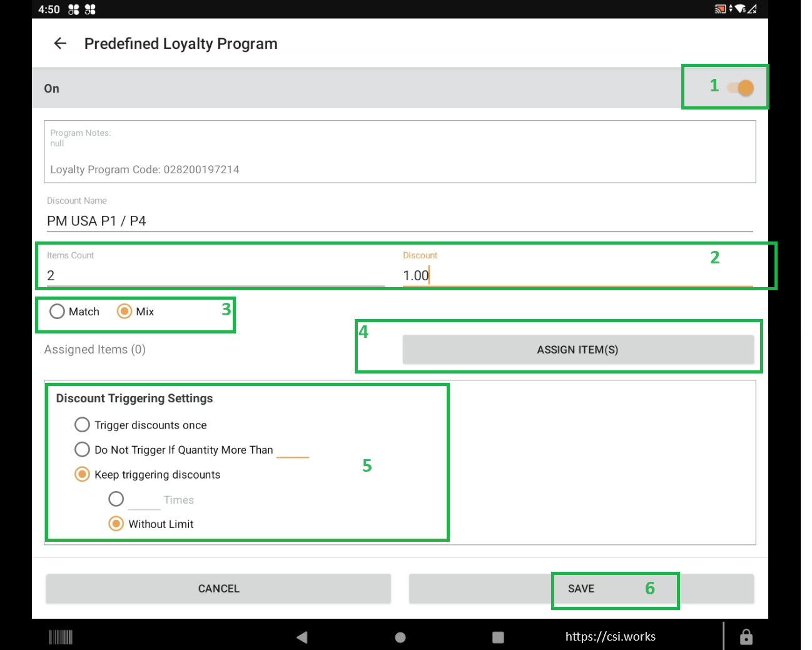Screen dimensions: 812x650
Task: Tap the Android home circle button
Action: click(400, 637)
